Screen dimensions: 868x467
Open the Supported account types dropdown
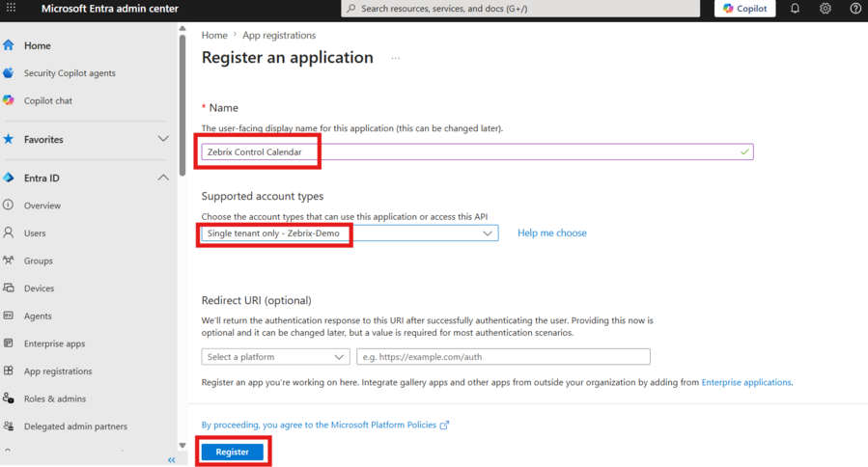[x=350, y=233]
